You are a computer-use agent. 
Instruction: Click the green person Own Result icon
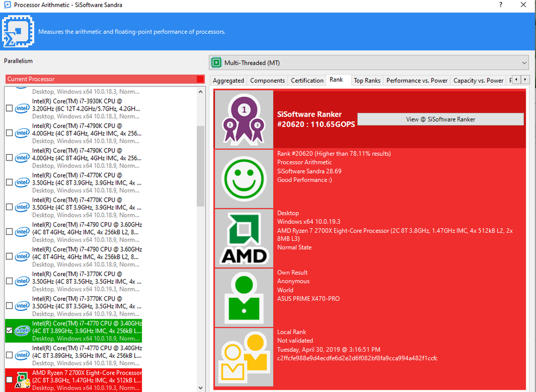[244, 298]
